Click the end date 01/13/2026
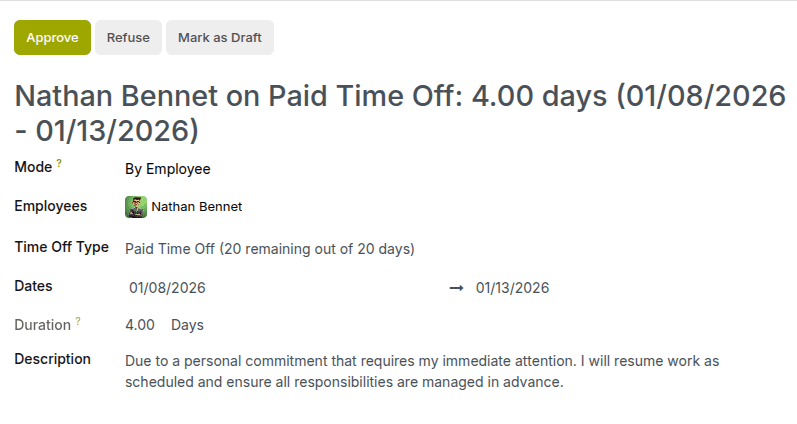The image size is (797, 424). click(x=512, y=288)
